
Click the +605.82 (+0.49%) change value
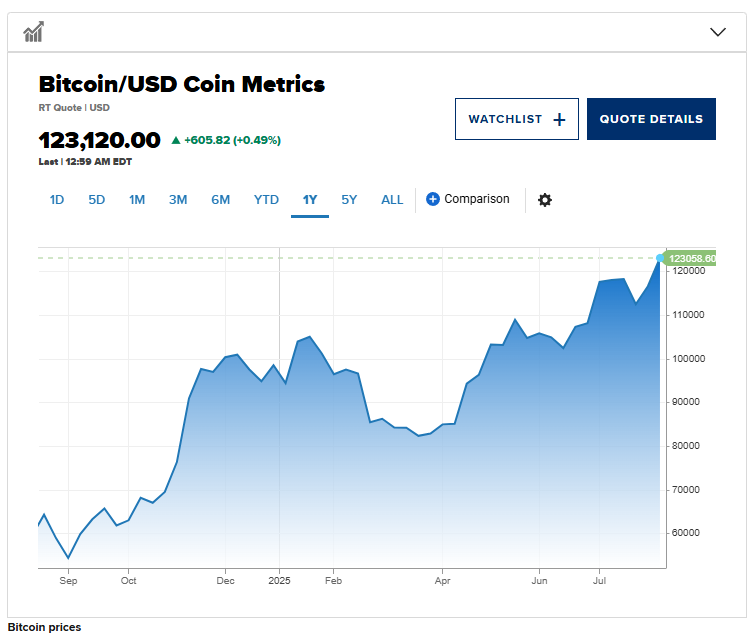tap(232, 140)
